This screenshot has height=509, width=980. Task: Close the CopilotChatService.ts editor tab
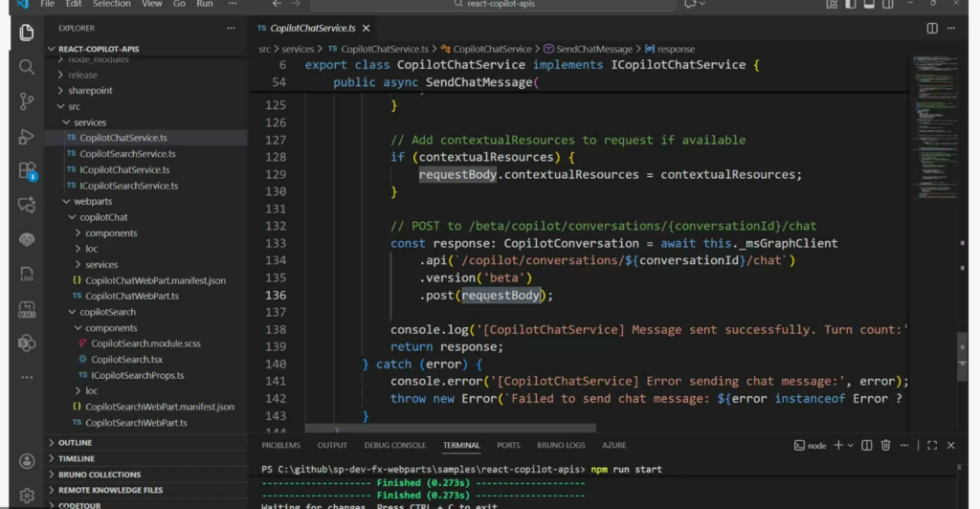366,29
